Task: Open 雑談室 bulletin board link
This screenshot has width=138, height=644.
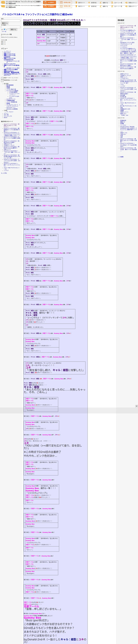Action: pyautogui.click(x=8, y=87)
